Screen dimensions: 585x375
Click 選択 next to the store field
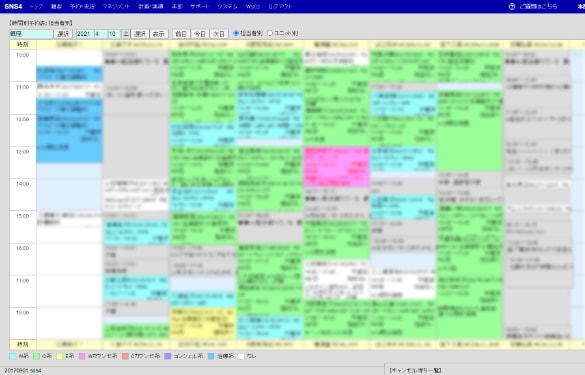pos(63,34)
